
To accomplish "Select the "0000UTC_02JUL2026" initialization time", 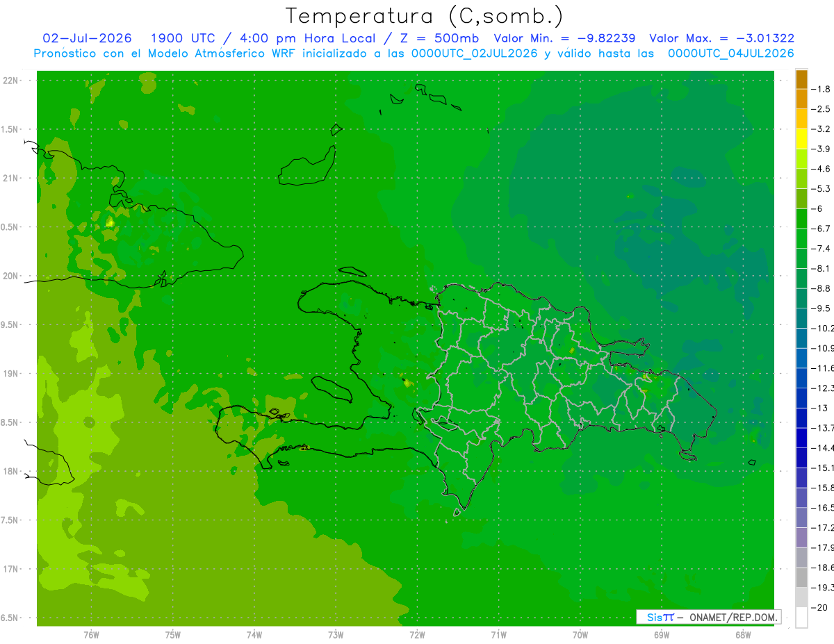I will click(475, 53).
